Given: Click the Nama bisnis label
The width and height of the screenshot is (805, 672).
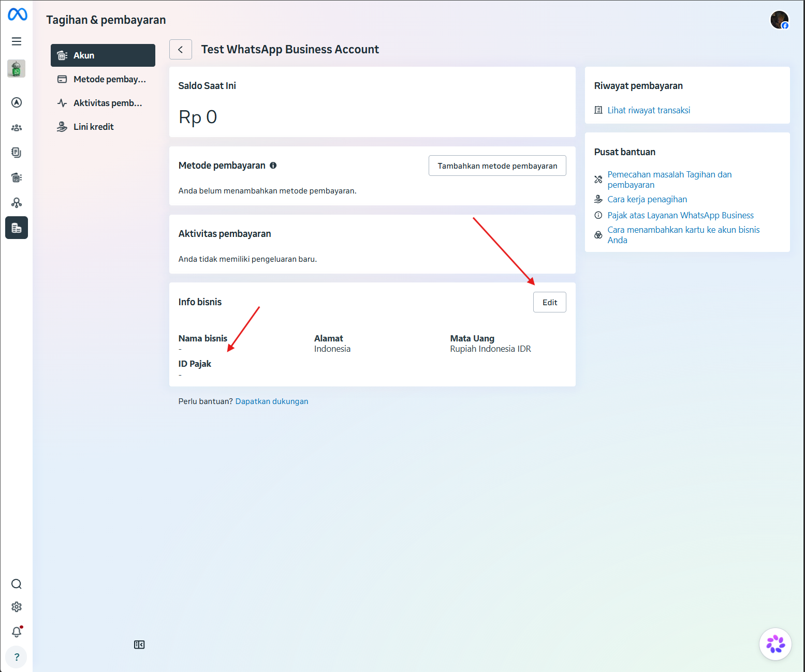Looking at the screenshot, I should pyautogui.click(x=203, y=338).
